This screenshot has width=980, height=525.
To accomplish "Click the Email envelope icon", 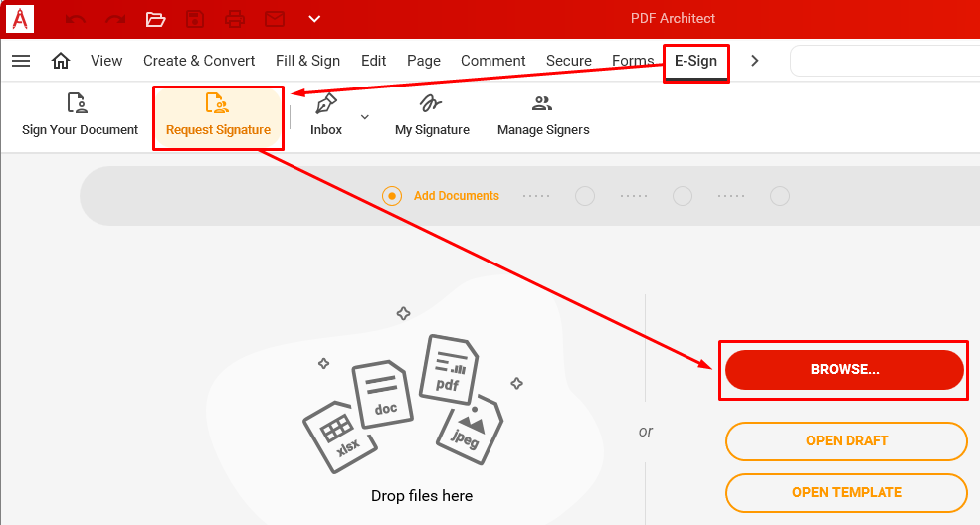I will tap(275, 19).
